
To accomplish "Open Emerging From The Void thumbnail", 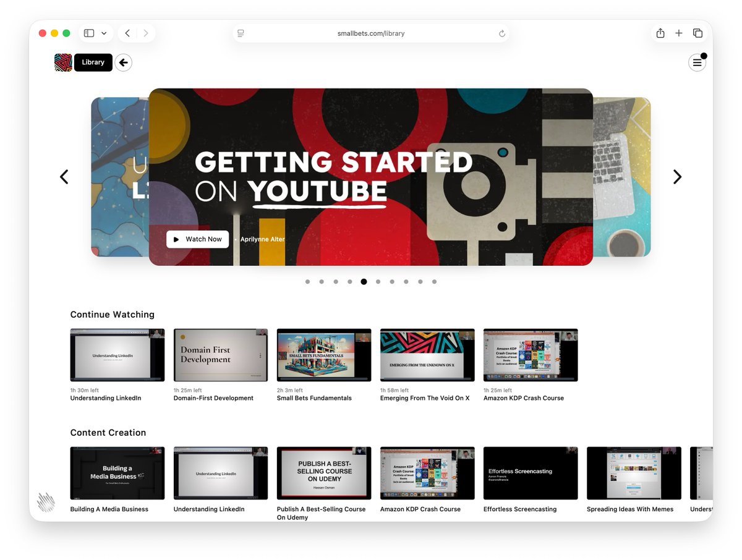I will coord(427,355).
